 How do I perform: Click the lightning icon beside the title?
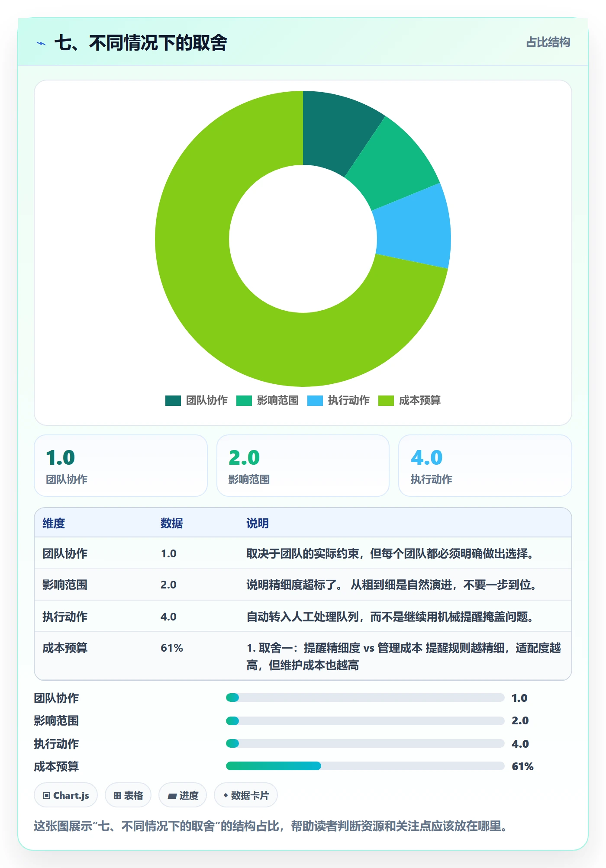coord(41,43)
